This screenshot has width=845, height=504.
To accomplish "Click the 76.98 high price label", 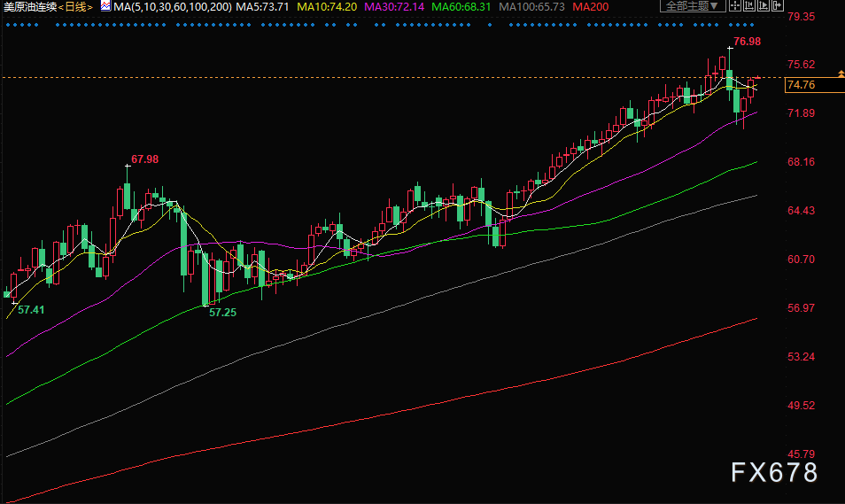I will tap(747, 42).
